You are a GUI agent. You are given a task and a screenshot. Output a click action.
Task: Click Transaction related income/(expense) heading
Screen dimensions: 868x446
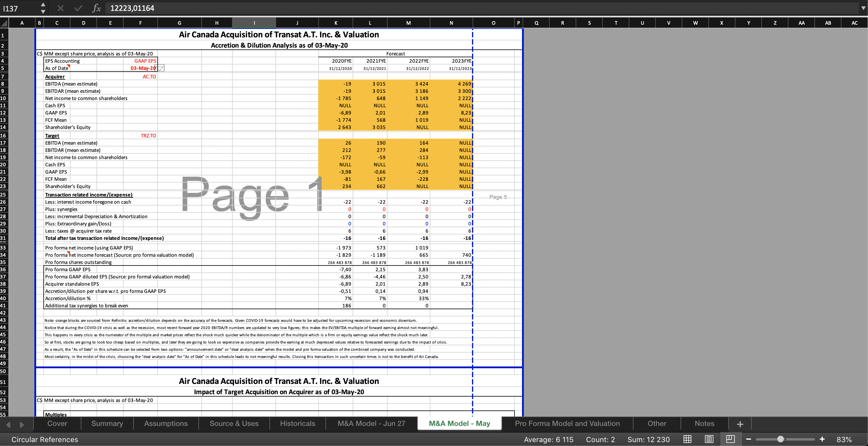coord(89,195)
